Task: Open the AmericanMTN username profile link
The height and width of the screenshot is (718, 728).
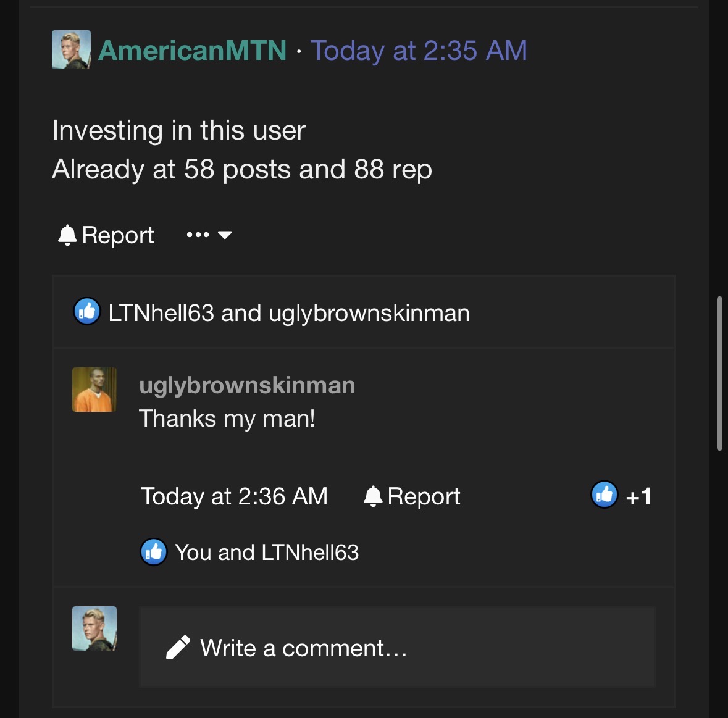Action: point(192,51)
